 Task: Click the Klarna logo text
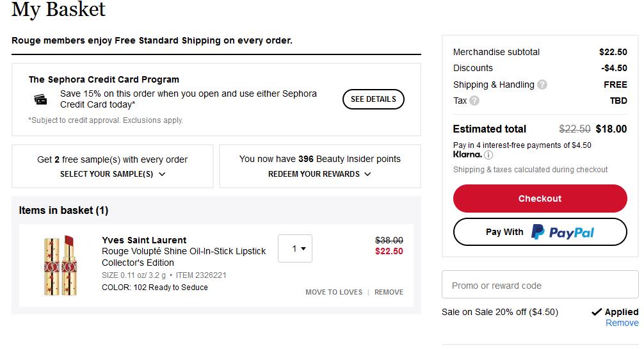[467, 154]
